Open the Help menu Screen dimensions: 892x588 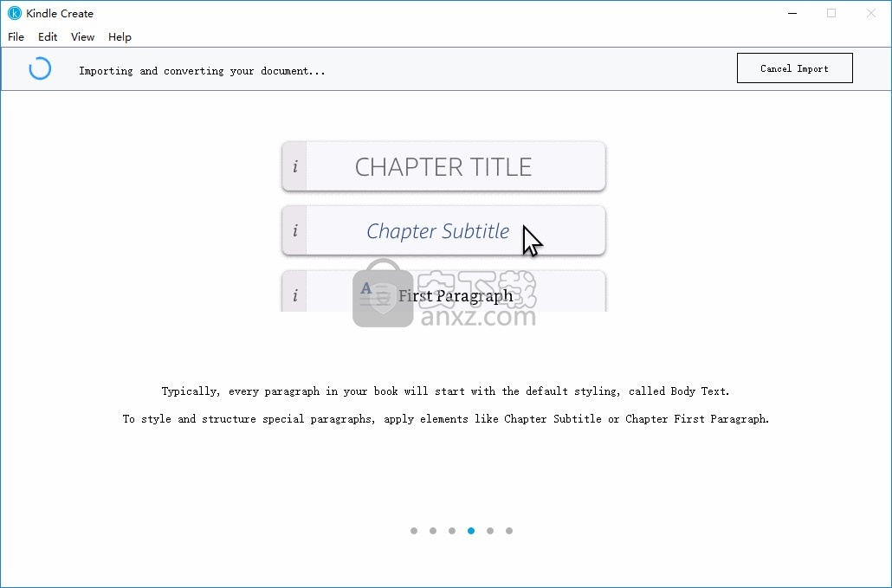120,37
